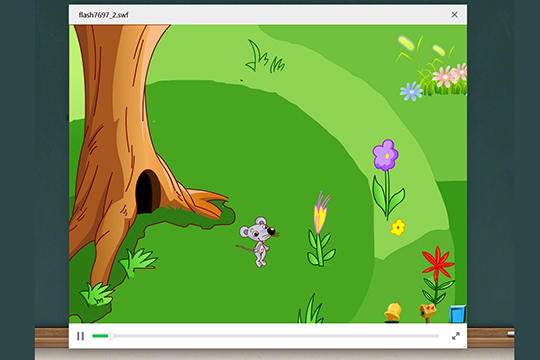The image size is (540, 360).
Task: Click the blue daisy near the grass patch
Action: [x=411, y=91]
